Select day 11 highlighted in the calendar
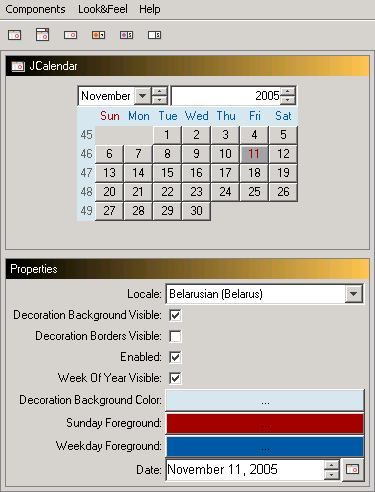The height and width of the screenshot is (492, 375). pyautogui.click(x=254, y=154)
